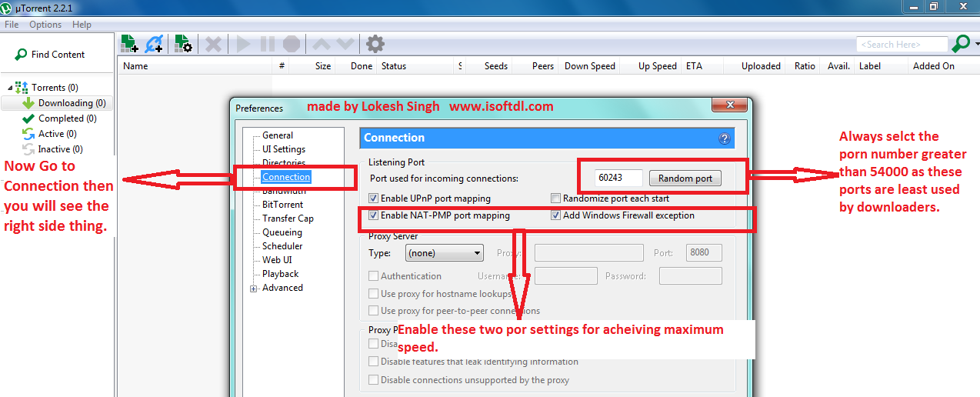
Task: Click the help question mark in Connection header
Action: pos(724,138)
